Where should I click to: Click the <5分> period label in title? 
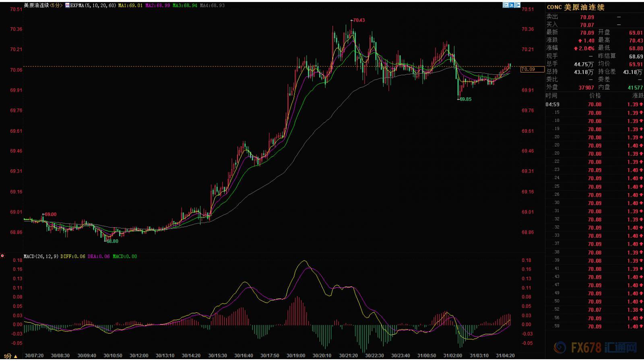pyautogui.click(x=56, y=6)
